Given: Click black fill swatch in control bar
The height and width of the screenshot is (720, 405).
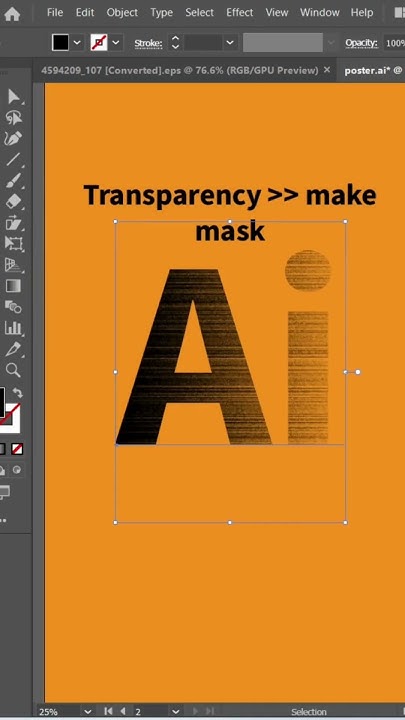Looking at the screenshot, I should [60, 43].
